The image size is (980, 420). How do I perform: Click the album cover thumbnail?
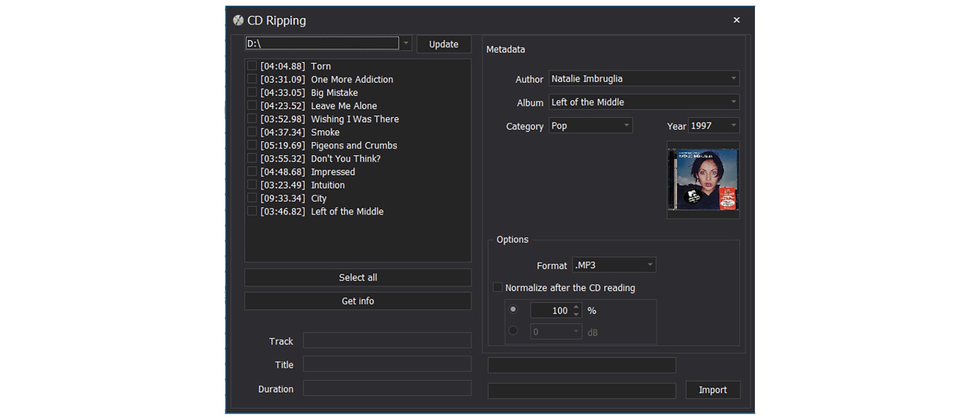click(703, 179)
